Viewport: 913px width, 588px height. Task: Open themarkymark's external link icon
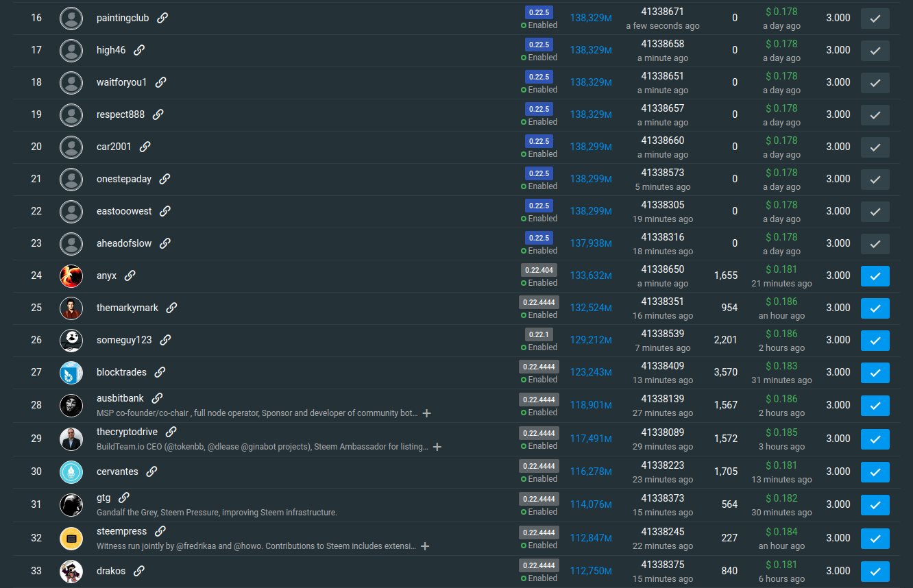point(171,308)
